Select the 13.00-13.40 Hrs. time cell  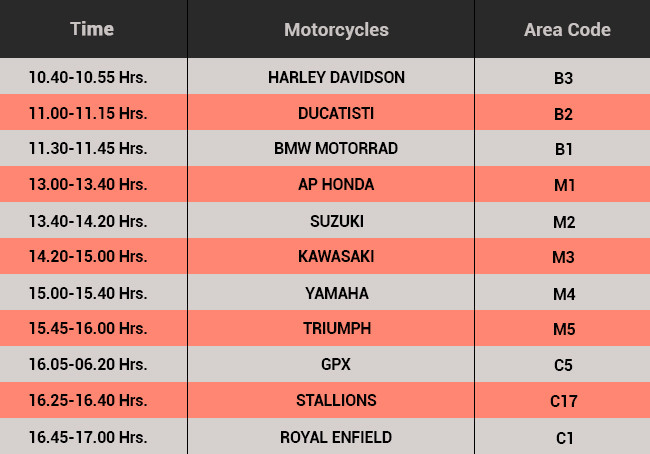coord(88,185)
